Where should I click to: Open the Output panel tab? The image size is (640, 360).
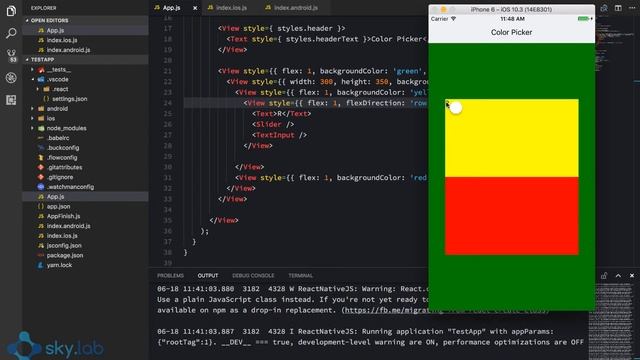point(208,276)
